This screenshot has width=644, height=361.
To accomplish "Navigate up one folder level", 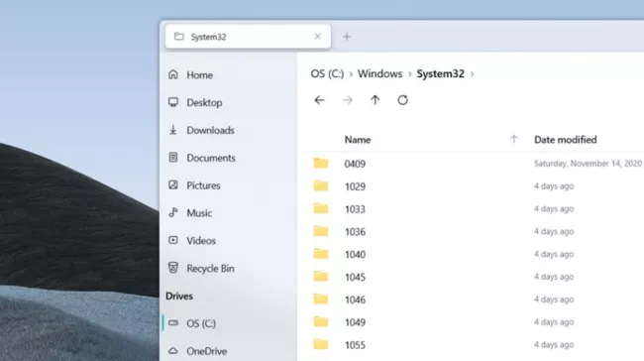I will (375, 100).
